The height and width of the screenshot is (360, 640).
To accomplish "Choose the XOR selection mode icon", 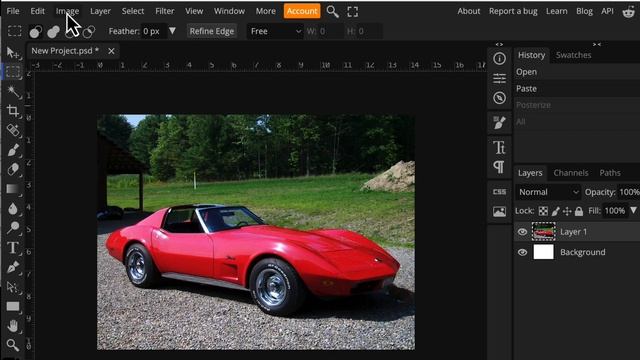I will pos(89,31).
